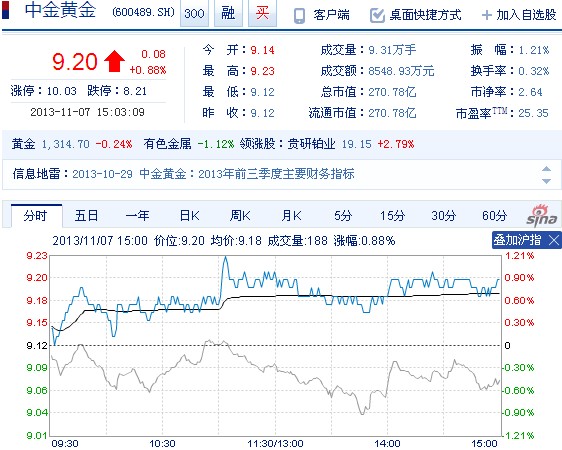Open the 日K chart tab
562x450 pixels.
click(x=190, y=216)
